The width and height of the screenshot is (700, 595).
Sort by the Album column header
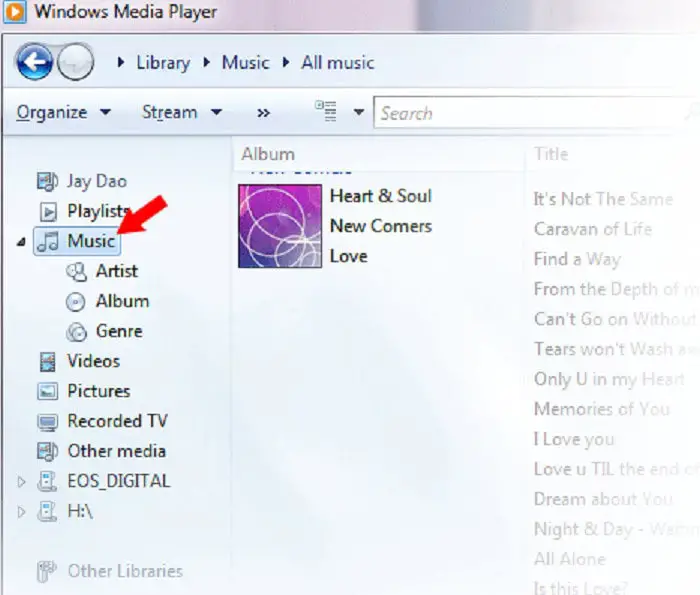coord(268,154)
